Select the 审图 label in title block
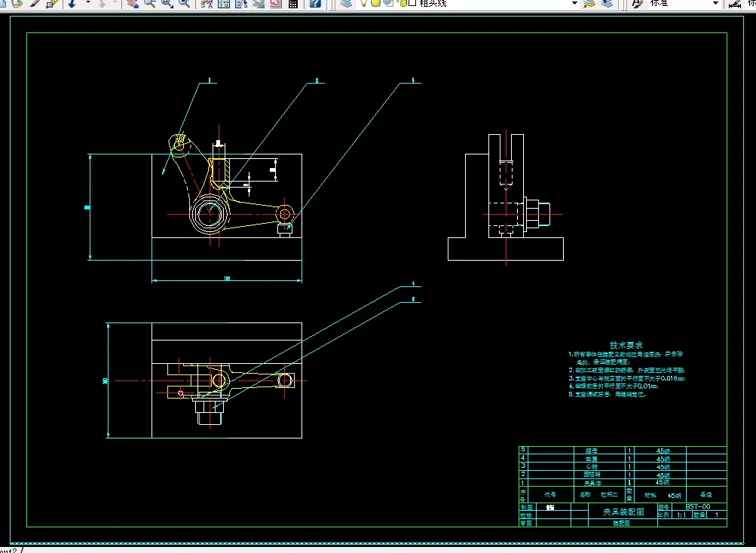The height and width of the screenshot is (553, 756). [526, 523]
